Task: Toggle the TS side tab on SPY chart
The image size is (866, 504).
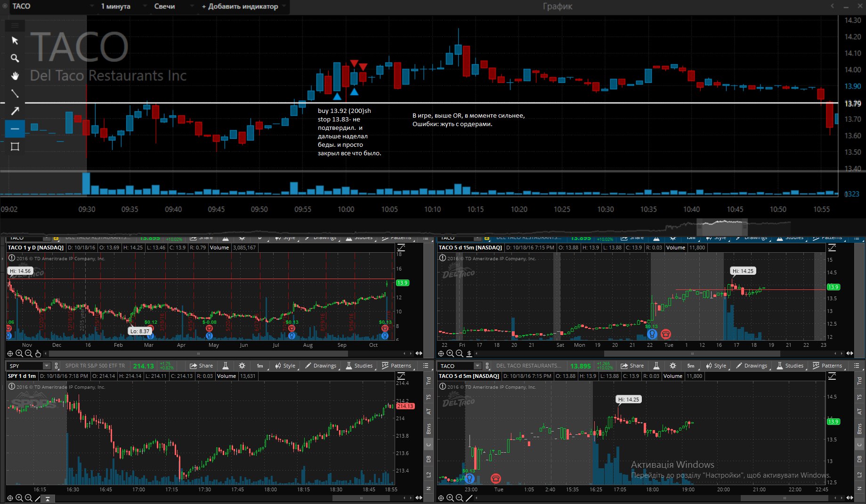Action: point(429,397)
